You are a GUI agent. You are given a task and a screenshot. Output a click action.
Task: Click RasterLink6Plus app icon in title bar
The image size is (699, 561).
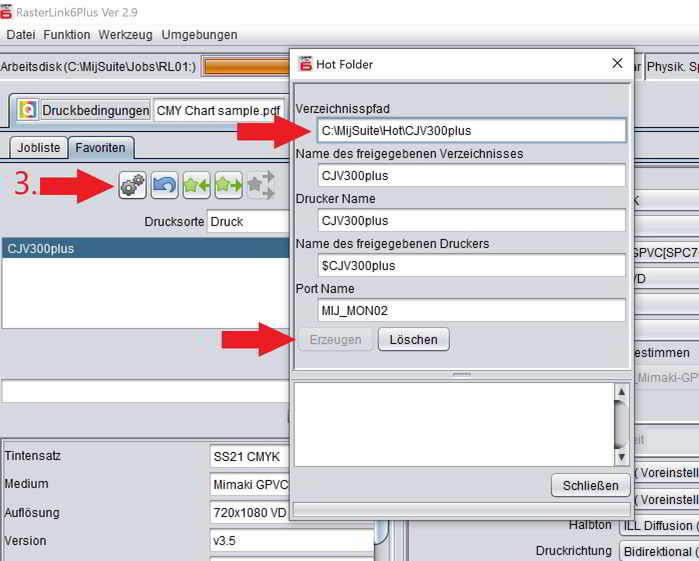tap(10, 11)
